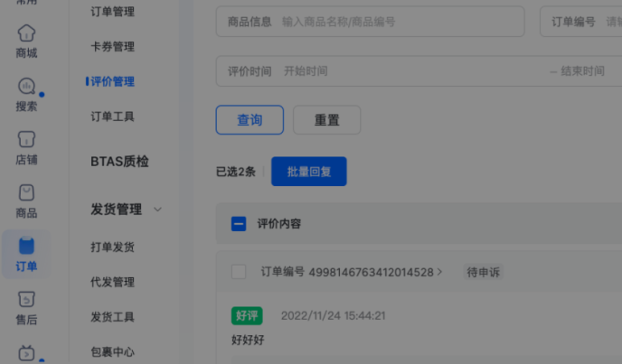Collapse the 发货管理 menu chevron
Viewport: 622px width, 364px height.
pos(158,210)
